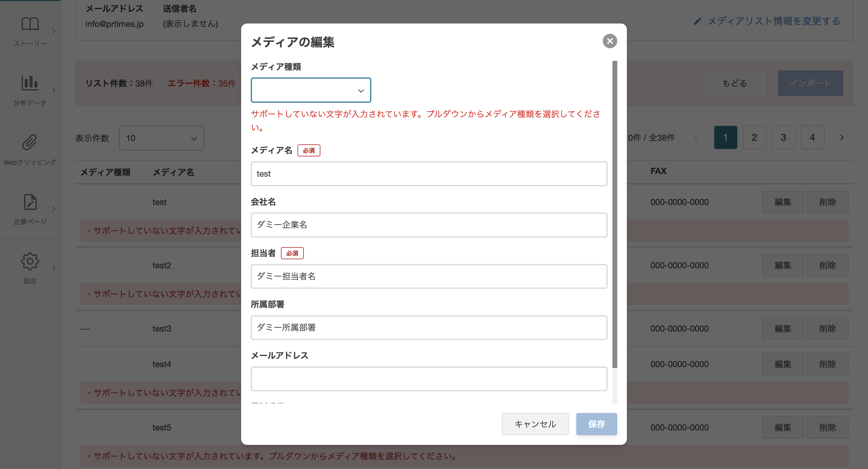
Task: Open the Webクリッピング paperclip icon
Action: pos(30,142)
